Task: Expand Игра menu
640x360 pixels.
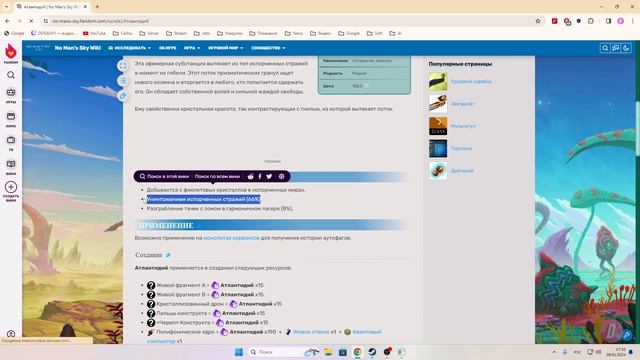Action: click(x=192, y=48)
